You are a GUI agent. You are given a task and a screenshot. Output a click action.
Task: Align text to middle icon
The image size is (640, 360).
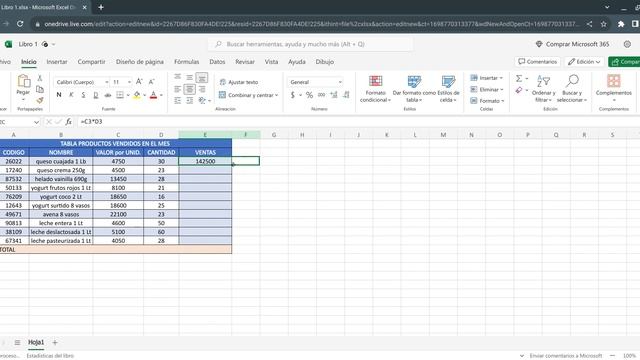[x=189, y=77]
